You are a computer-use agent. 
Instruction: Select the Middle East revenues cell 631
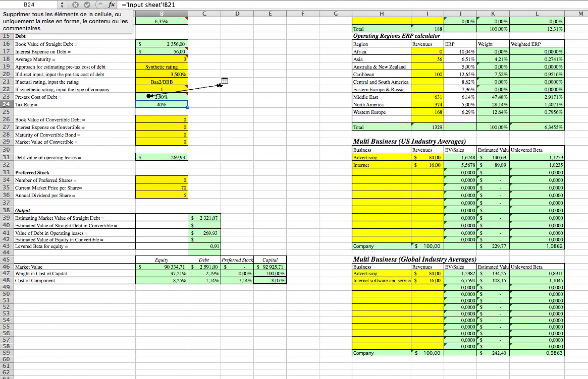point(427,97)
